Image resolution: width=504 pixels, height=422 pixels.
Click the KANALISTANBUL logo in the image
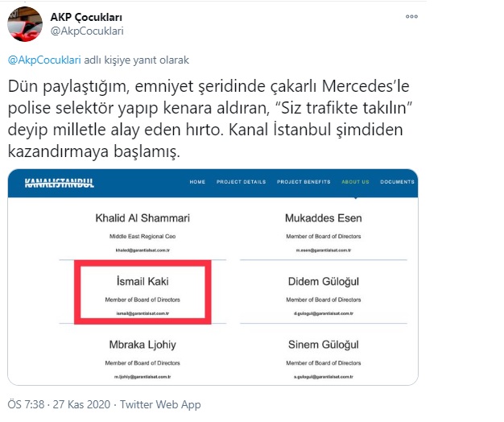click(59, 183)
